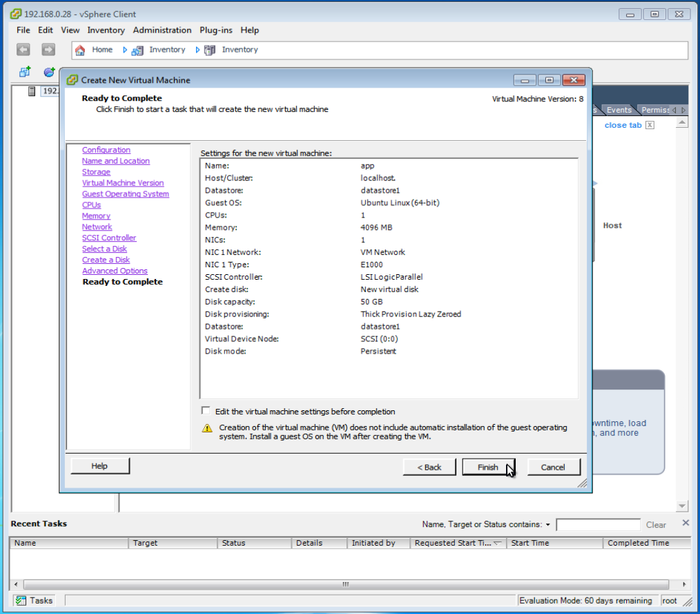700x614 pixels.
Task: Click the Recent Tasks filter text field
Action: tap(598, 525)
